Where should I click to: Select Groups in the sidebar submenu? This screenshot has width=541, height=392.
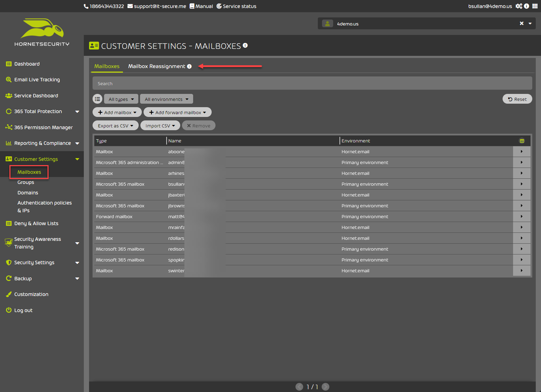pos(26,182)
